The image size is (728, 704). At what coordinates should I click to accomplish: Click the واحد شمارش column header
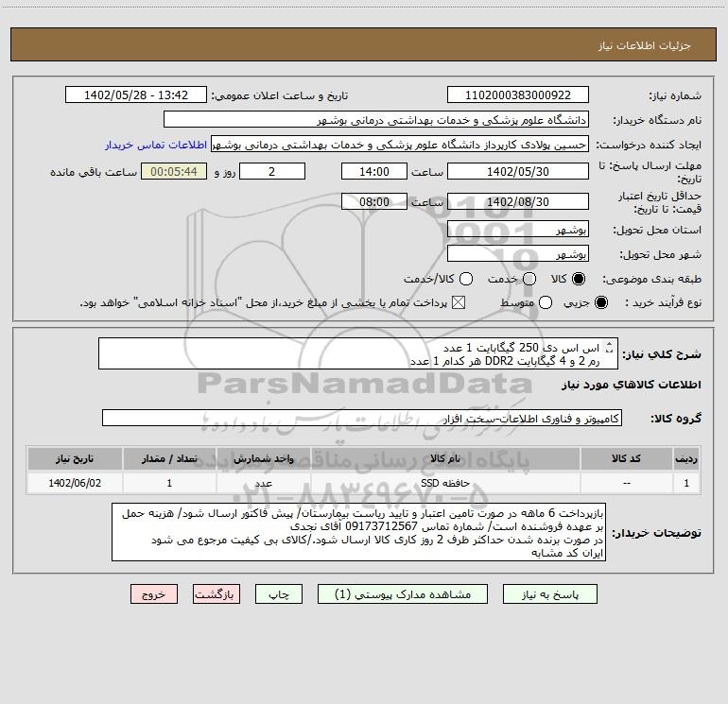click(x=263, y=458)
